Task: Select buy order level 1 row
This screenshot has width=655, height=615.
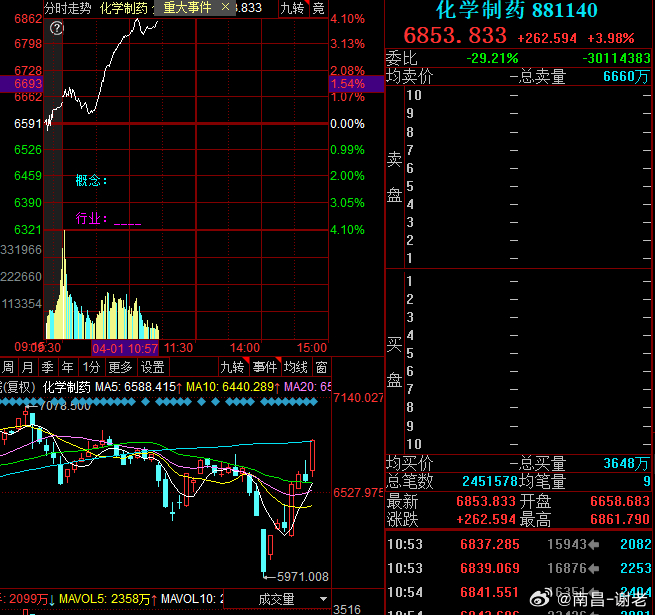Action: coord(528,281)
